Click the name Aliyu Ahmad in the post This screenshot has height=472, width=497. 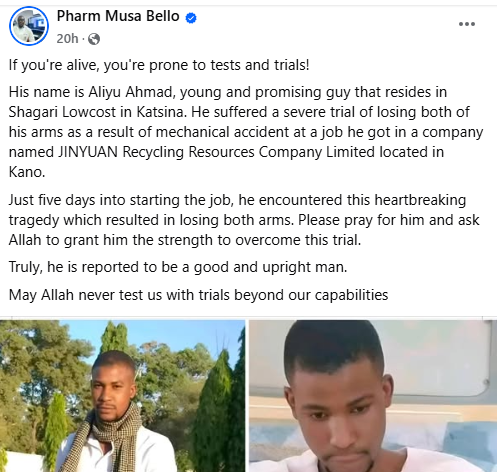130,92
